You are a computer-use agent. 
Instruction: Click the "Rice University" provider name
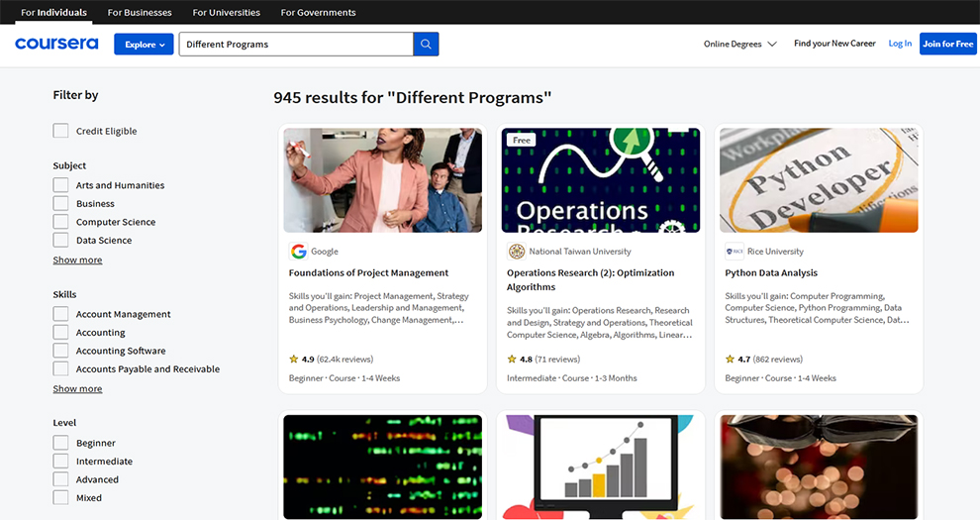(775, 252)
